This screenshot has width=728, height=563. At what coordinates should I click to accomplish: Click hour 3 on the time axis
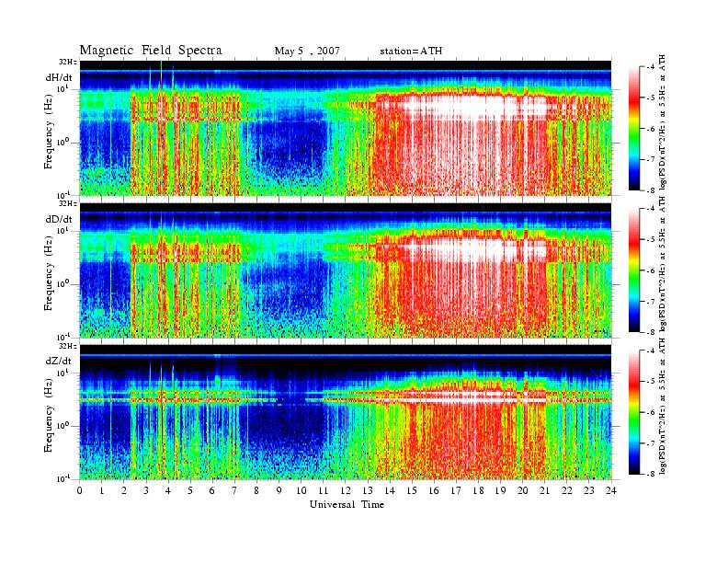click(x=146, y=490)
